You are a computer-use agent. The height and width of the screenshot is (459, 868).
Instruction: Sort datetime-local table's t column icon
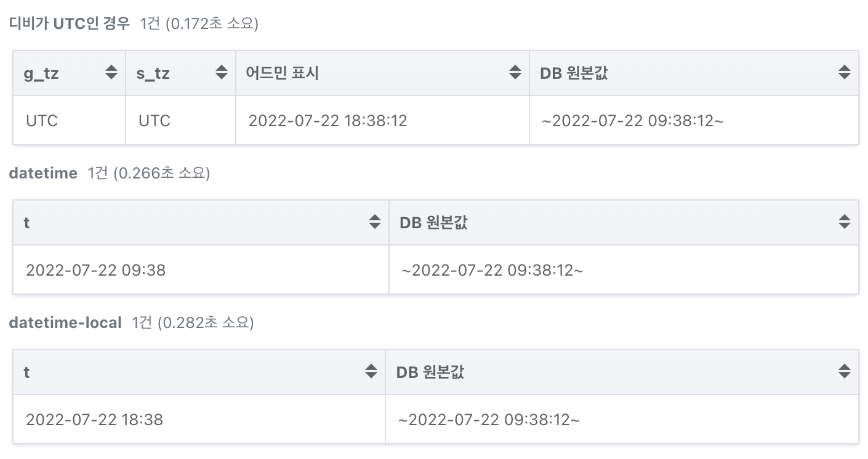click(x=371, y=372)
